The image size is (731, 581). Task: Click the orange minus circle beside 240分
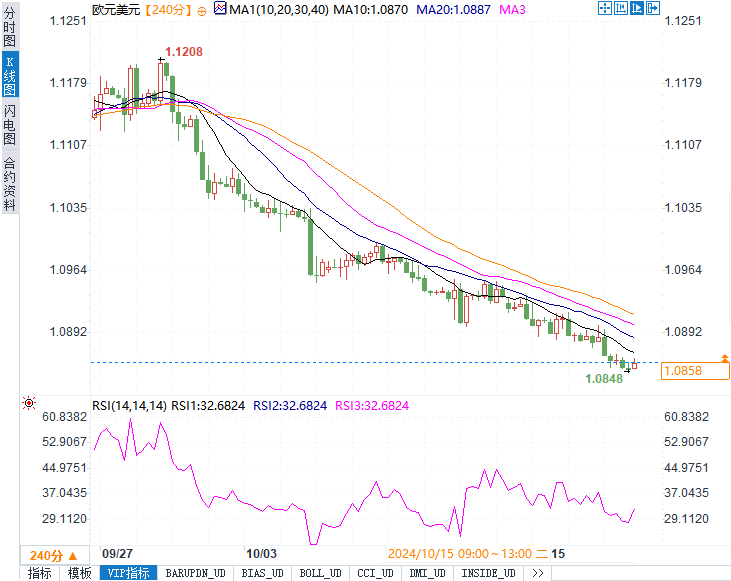203,9
